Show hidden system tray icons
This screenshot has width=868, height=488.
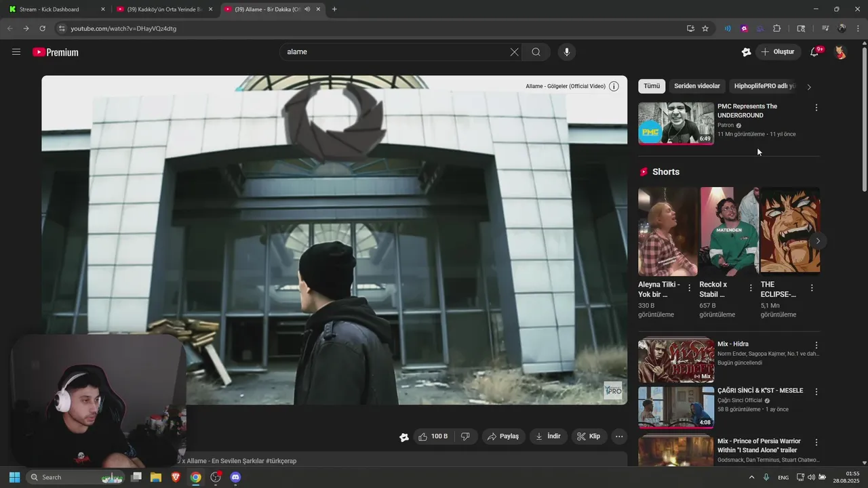coord(751,477)
